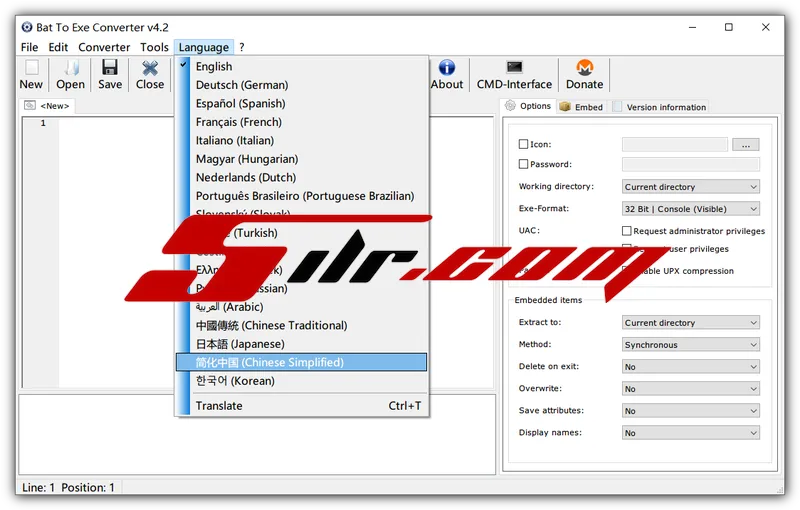
Task: Save the script using Save icon
Action: click(x=110, y=67)
